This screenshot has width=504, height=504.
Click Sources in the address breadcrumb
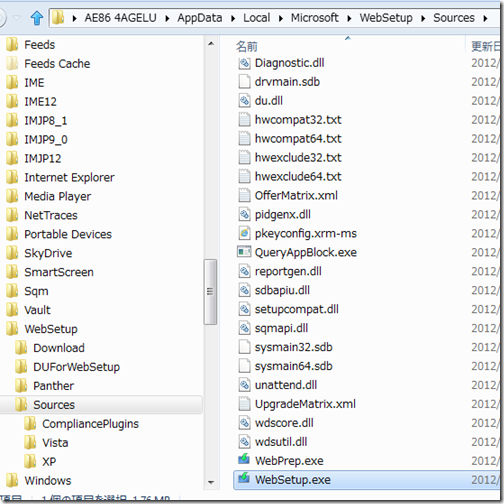pos(454,18)
